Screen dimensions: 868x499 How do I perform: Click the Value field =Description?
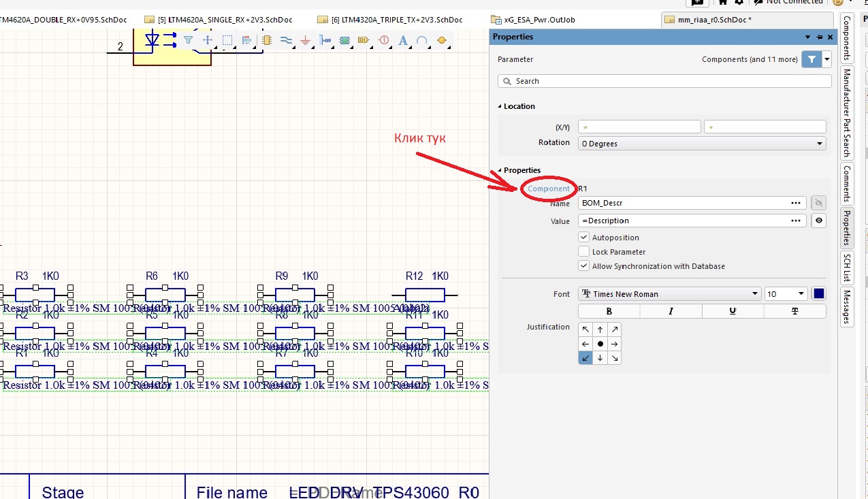click(x=683, y=221)
